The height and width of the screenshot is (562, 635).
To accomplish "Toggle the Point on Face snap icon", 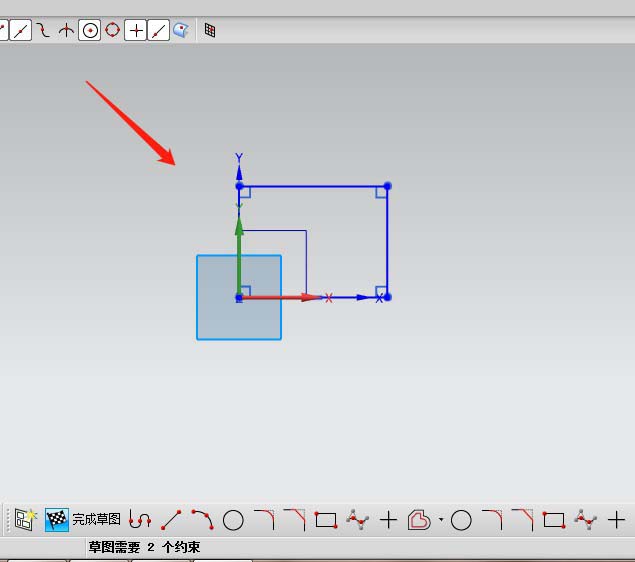I will [x=181, y=30].
